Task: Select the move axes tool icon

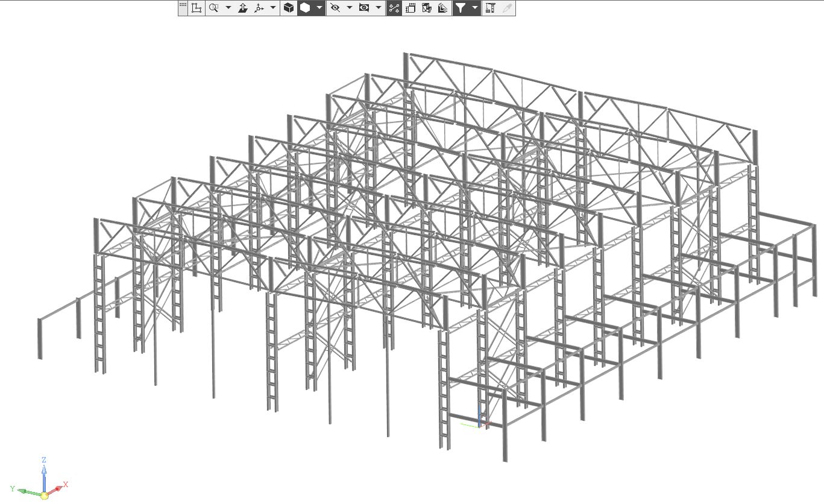Action: click(x=259, y=8)
